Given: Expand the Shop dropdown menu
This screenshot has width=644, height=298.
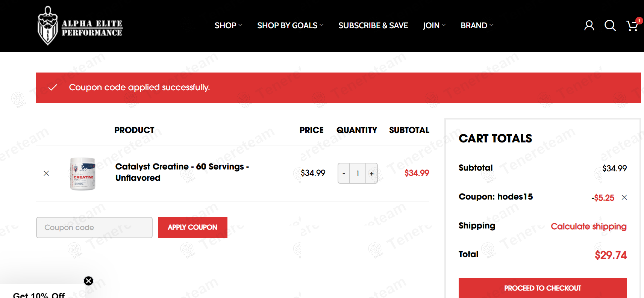Looking at the screenshot, I should 228,26.
